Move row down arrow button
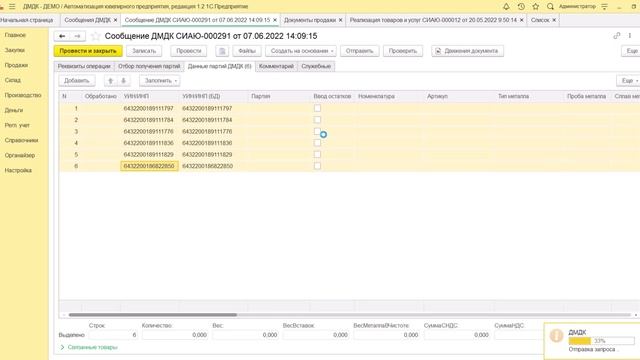Image resolution: width=640 pixels, height=360 pixels. click(x=123, y=81)
